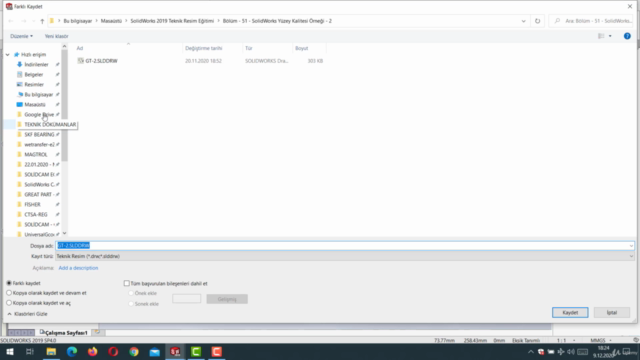Screen dimensions: 640x360
Task: Open Windows Start menu
Action: click(x=10, y=351)
